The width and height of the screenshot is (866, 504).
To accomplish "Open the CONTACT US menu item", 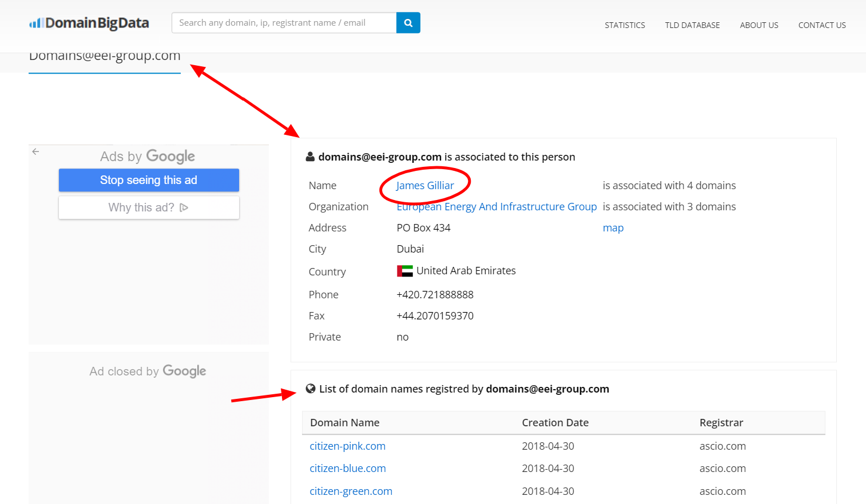I will click(822, 25).
